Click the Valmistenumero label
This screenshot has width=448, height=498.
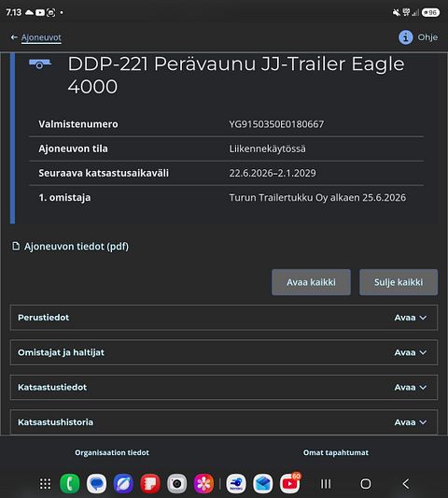(78, 124)
